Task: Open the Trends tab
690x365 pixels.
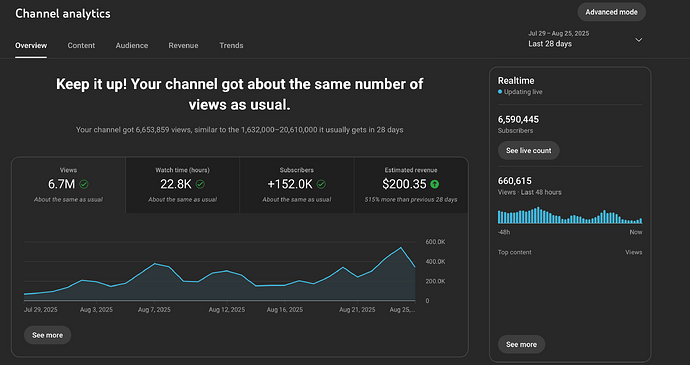Action: point(231,45)
